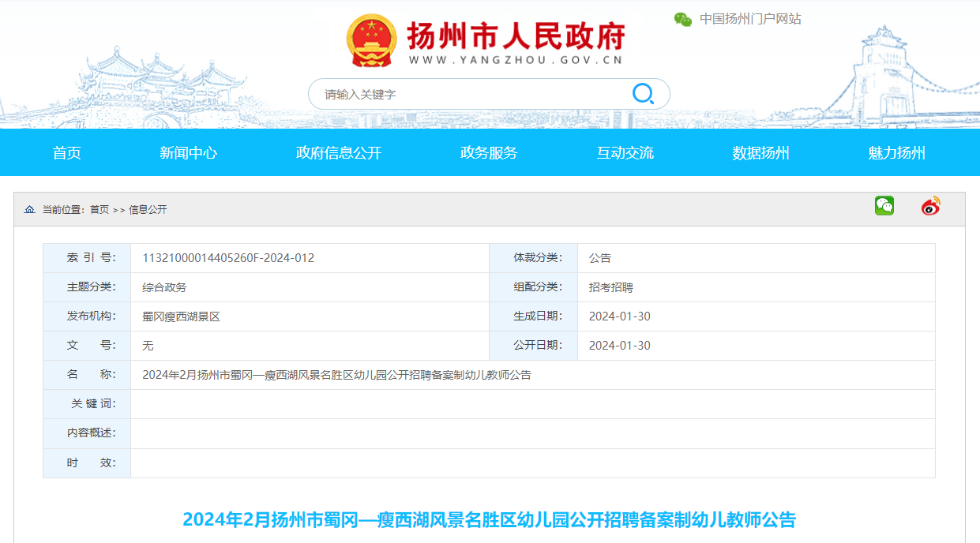This screenshot has width=980, height=543.
Task: Open the 中国扬州门户网站 text link
Action: (749, 19)
